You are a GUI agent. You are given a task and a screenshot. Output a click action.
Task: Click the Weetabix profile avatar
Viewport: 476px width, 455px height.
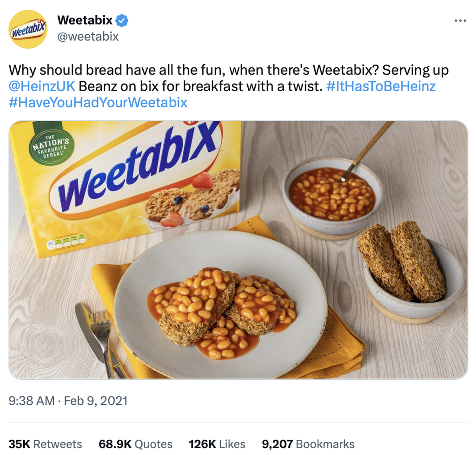(28, 29)
